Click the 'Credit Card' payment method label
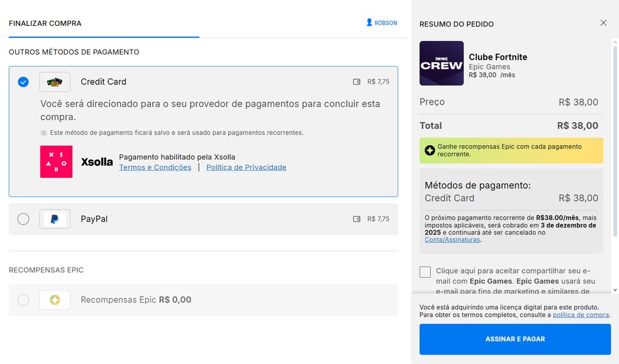Viewport: 619px width, 364px height. 103,82
